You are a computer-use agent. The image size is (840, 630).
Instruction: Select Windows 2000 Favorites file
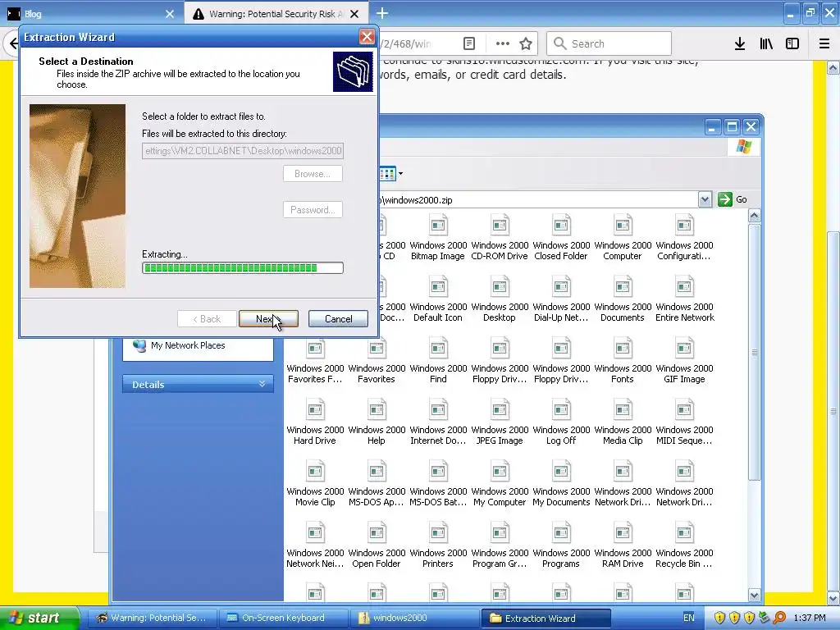(x=376, y=361)
